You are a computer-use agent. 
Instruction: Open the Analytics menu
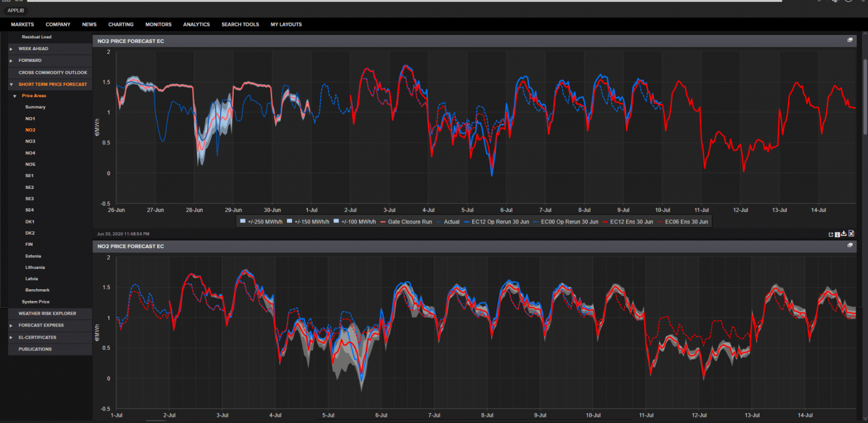(x=197, y=24)
